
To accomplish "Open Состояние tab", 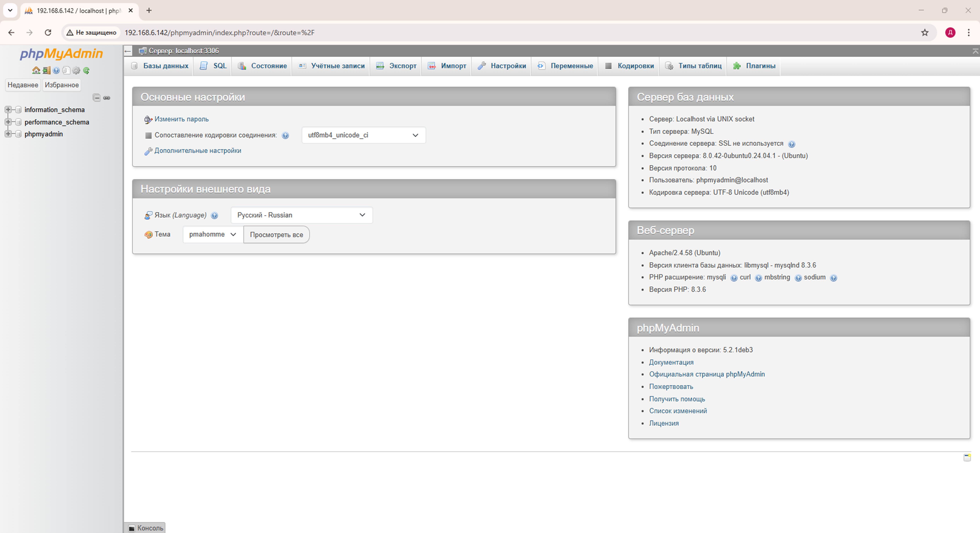I will point(262,66).
